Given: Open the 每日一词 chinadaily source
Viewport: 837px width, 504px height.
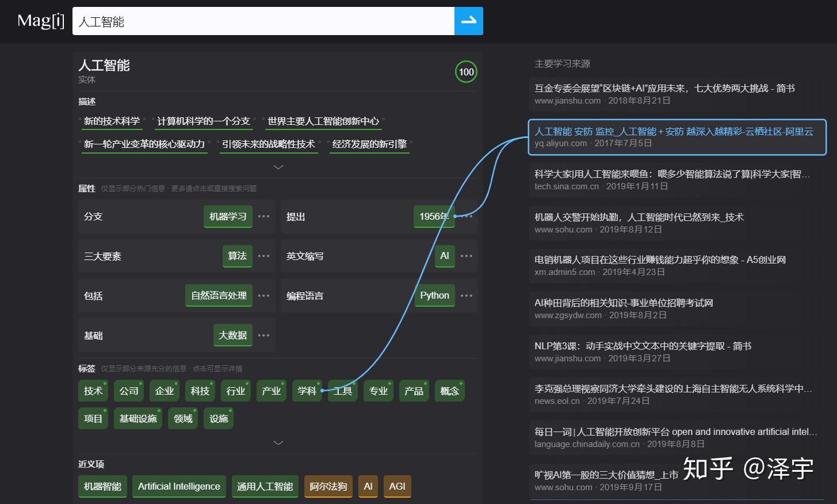Looking at the screenshot, I should tap(677, 437).
